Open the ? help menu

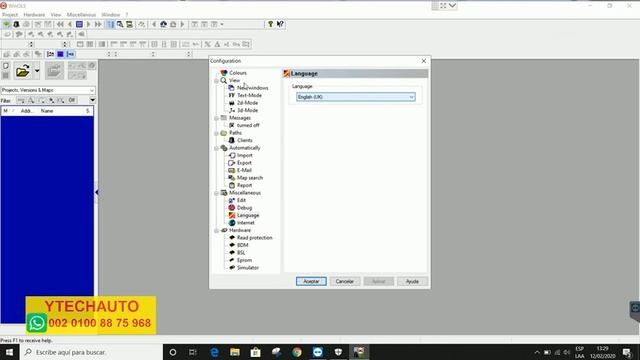127,15
